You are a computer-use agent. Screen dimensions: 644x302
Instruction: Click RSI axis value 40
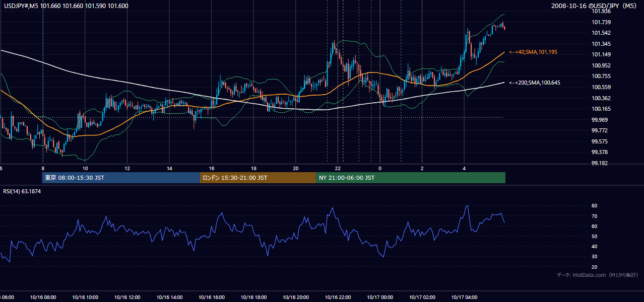point(594,247)
